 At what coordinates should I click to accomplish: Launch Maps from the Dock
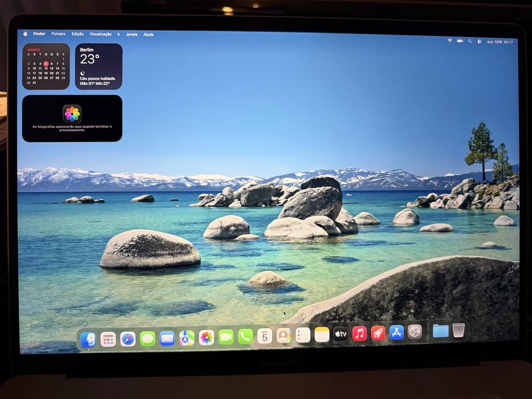[187, 338]
